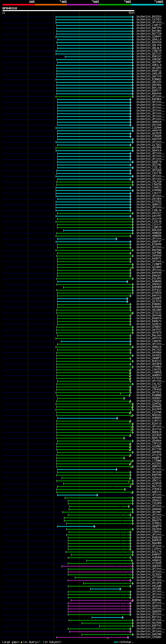Screen dimensions: 166x644
Task: Select hit label UniRef100_Q9LV09
Action: (149, 45)
